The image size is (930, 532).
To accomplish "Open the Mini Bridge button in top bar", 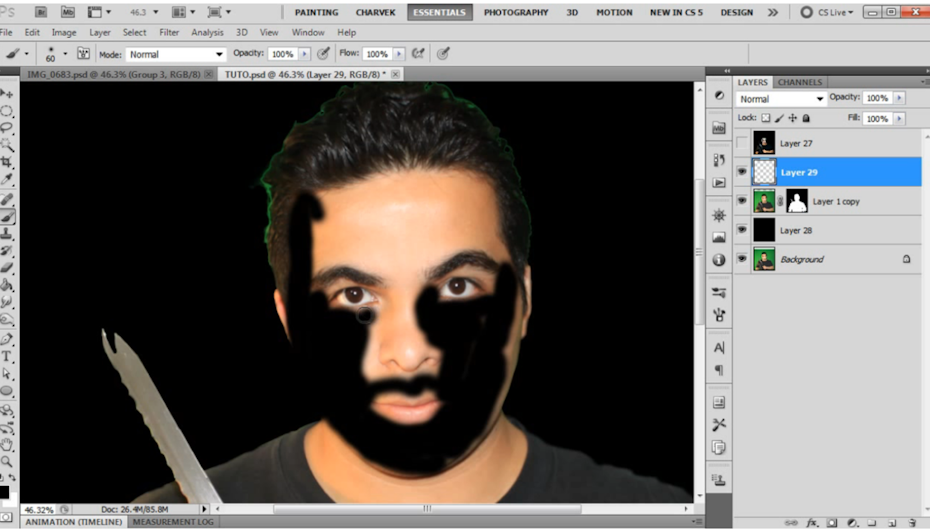I will click(x=67, y=12).
